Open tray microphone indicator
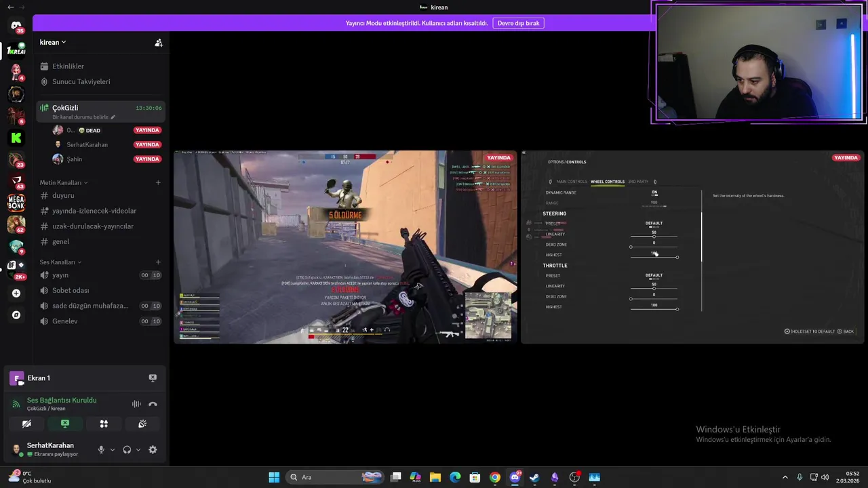The width and height of the screenshot is (868, 488). (x=800, y=477)
